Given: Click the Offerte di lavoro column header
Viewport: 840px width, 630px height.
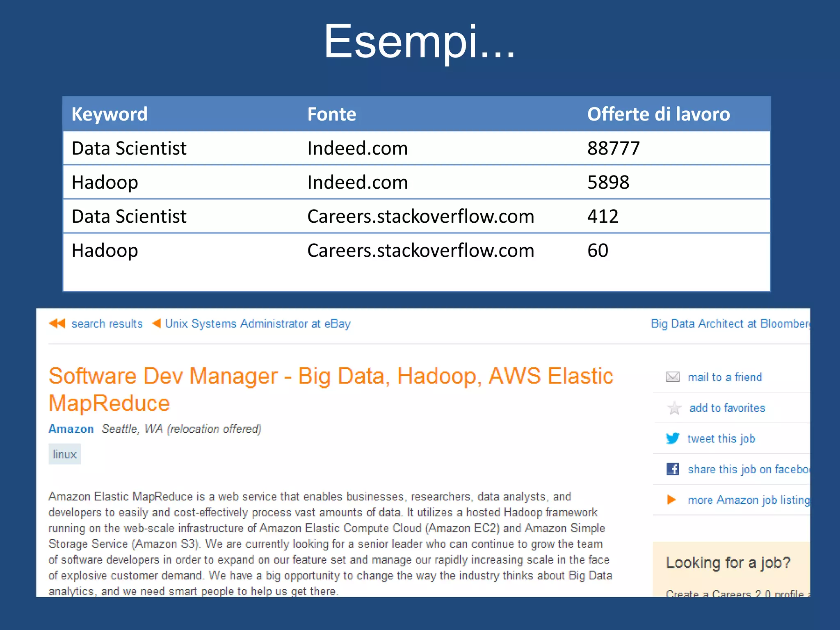Looking at the screenshot, I should click(x=658, y=114).
